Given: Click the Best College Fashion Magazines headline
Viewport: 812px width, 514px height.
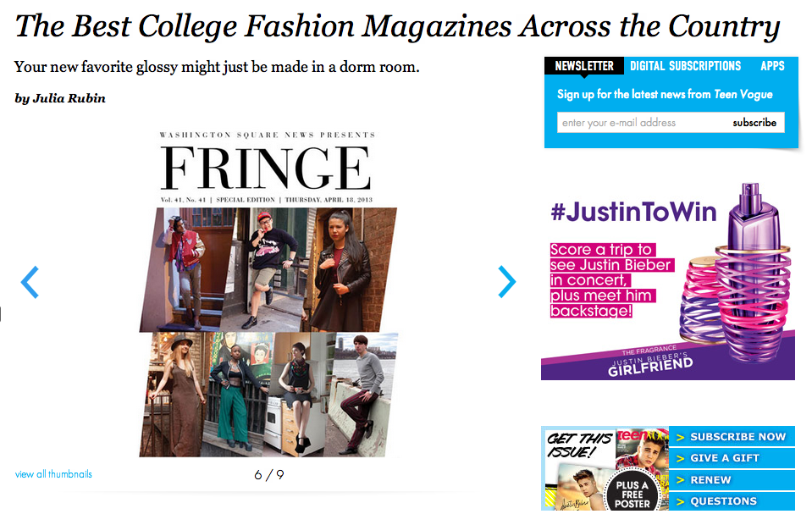Looking at the screenshot, I should [397, 27].
